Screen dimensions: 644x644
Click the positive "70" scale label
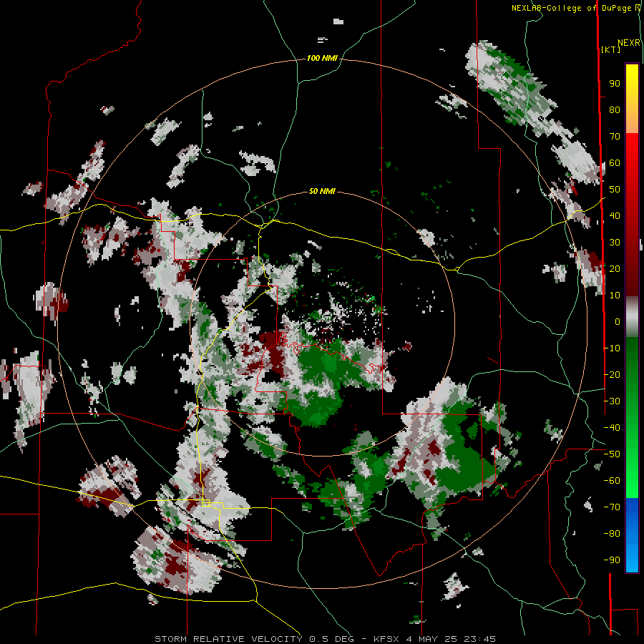615,137
